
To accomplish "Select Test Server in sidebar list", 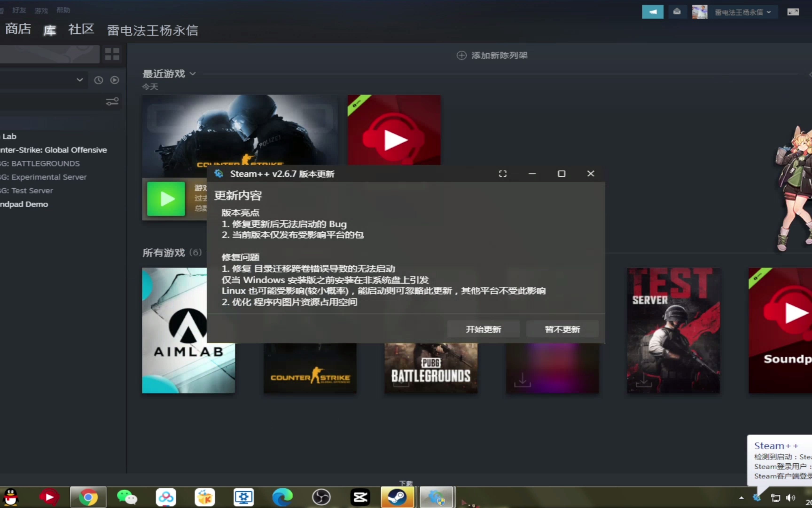I will [27, 190].
